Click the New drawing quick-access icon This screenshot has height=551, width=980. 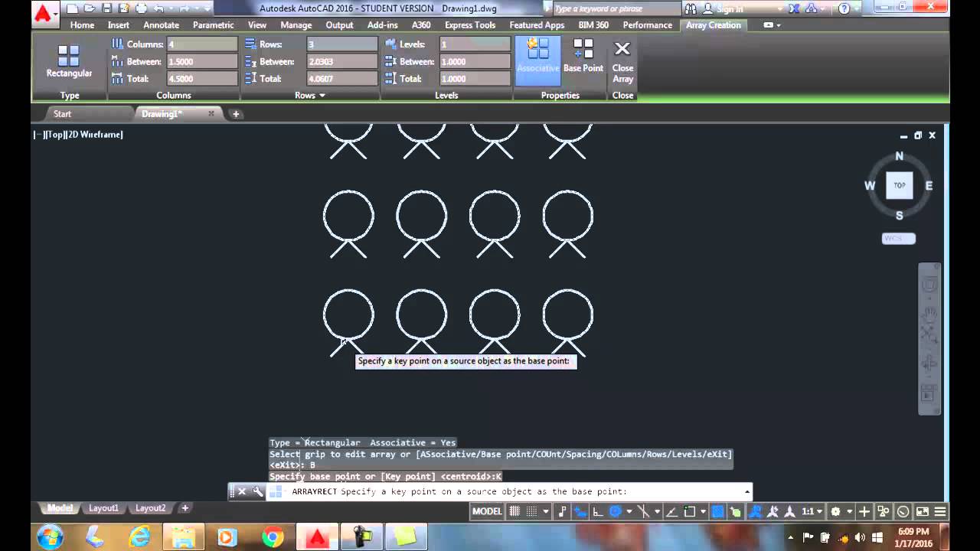click(x=72, y=8)
